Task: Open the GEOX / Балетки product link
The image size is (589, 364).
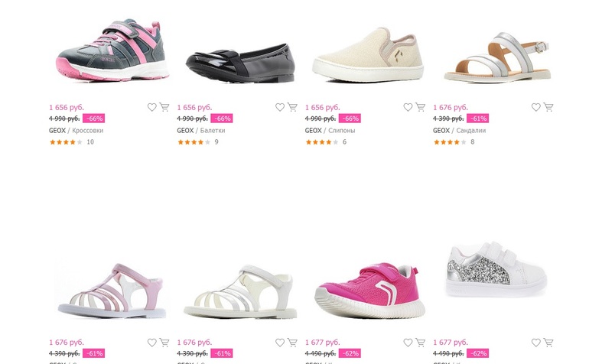Action: pyautogui.click(x=201, y=131)
